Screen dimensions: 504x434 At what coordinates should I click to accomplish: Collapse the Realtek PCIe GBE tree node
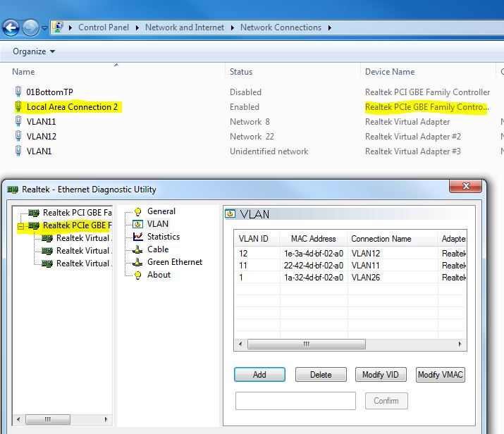(21, 226)
